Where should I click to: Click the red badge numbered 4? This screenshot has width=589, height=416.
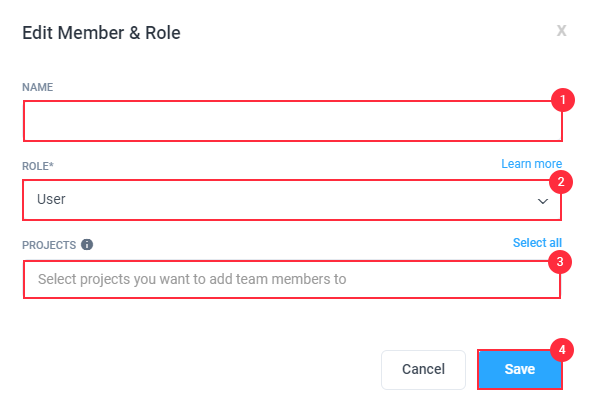pos(562,350)
